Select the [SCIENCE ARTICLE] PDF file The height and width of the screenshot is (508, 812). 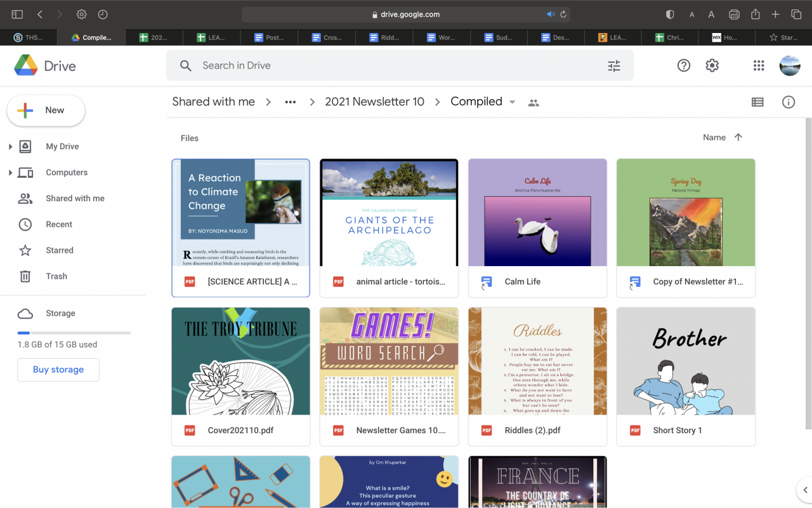tap(240, 228)
